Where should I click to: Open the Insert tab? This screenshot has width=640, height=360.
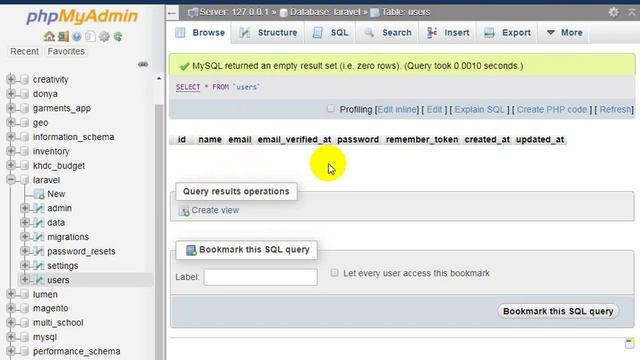coord(448,33)
